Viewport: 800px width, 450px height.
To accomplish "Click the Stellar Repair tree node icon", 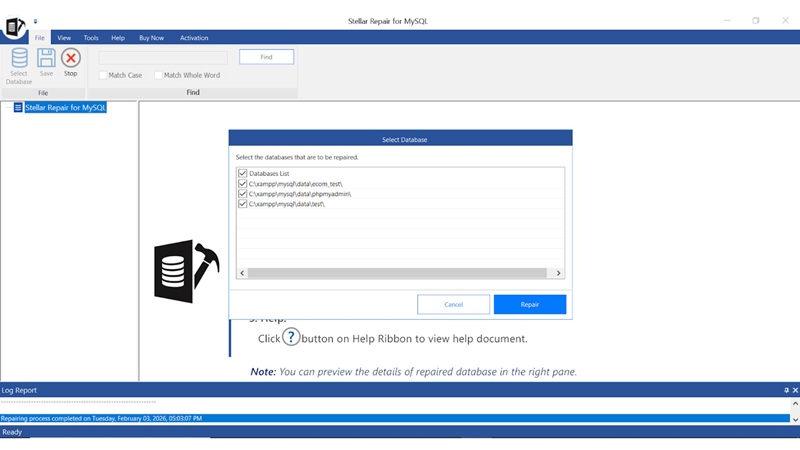I will [x=18, y=107].
